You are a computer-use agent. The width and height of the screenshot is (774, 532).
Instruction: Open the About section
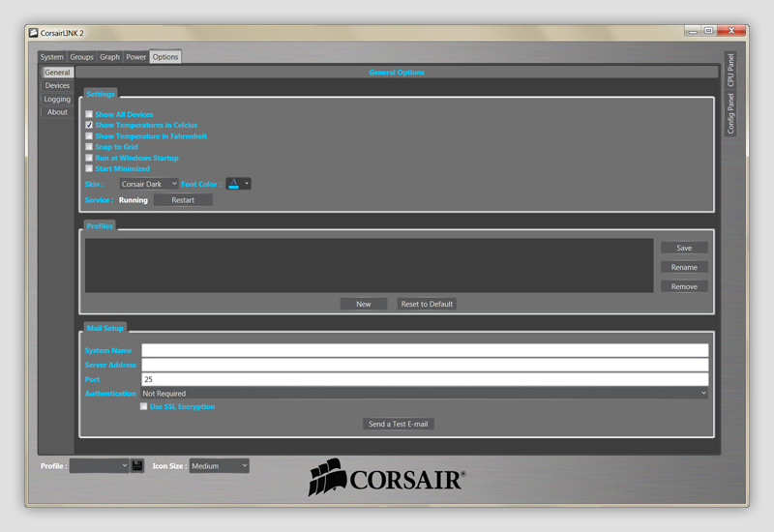pyautogui.click(x=57, y=112)
